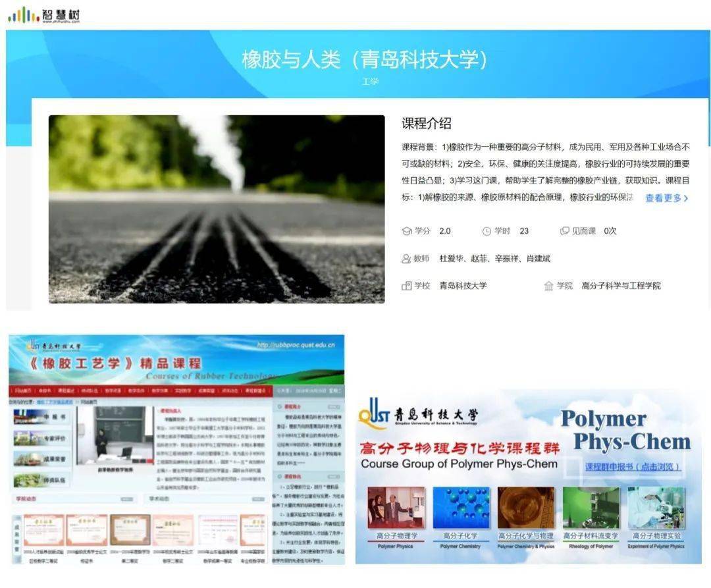Open the 高分子化学 Polymer Chemistry thumbnail

point(461,508)
